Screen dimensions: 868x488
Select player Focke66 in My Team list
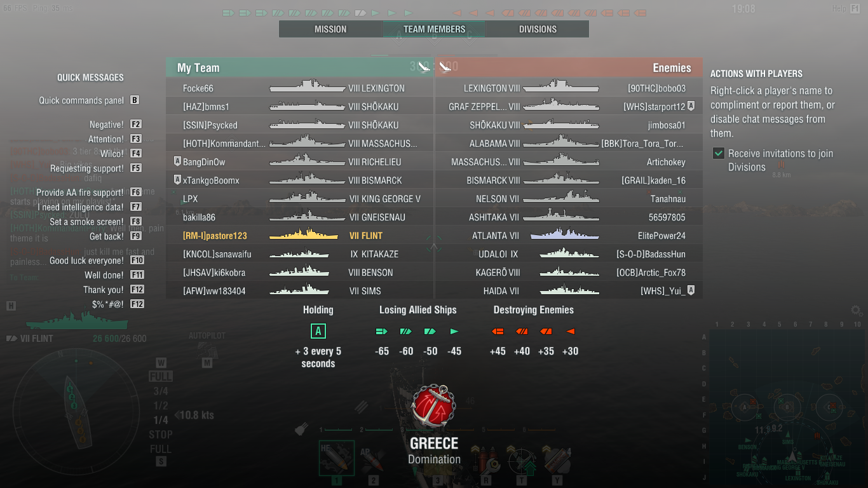pyautogui.click(x=198, y=88)
